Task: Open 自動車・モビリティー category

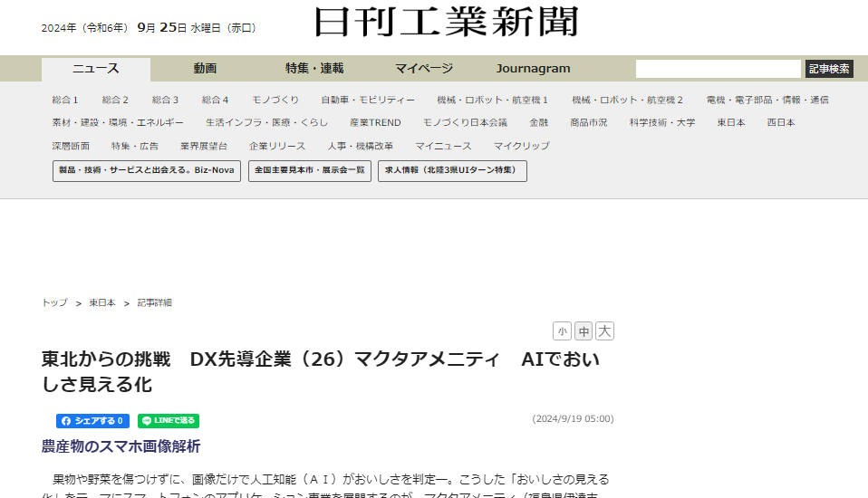Action: tap(368, 100)
